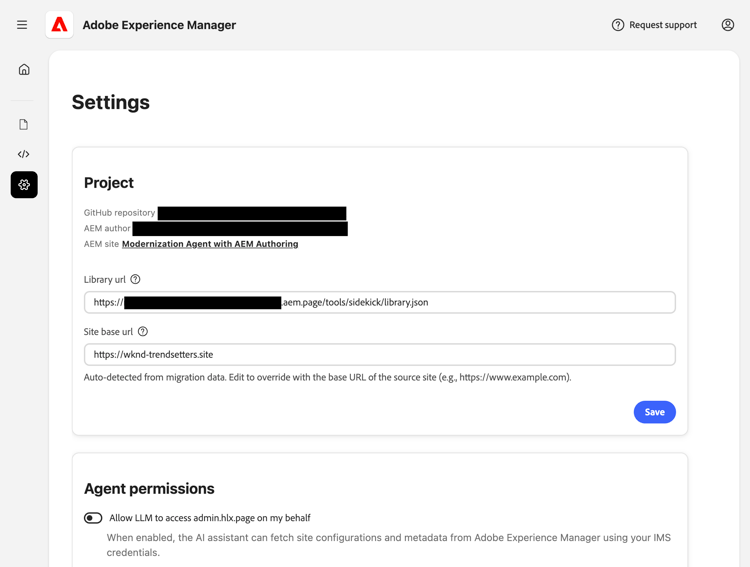Image resolution: width=750 pixels, height=567 pixels.
Task: Open the user profile icon
Action: pyautogui.click(x=727, y=25)
